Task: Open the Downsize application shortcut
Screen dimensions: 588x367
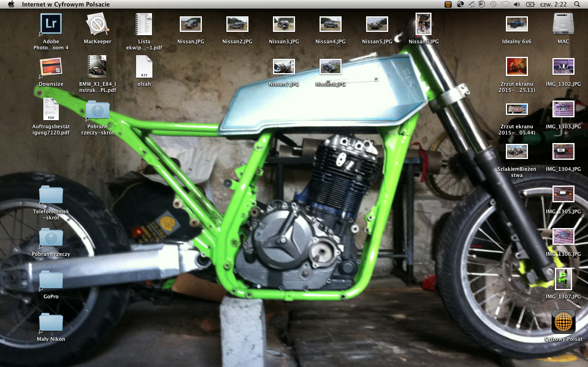Action: tap(51, 67)
